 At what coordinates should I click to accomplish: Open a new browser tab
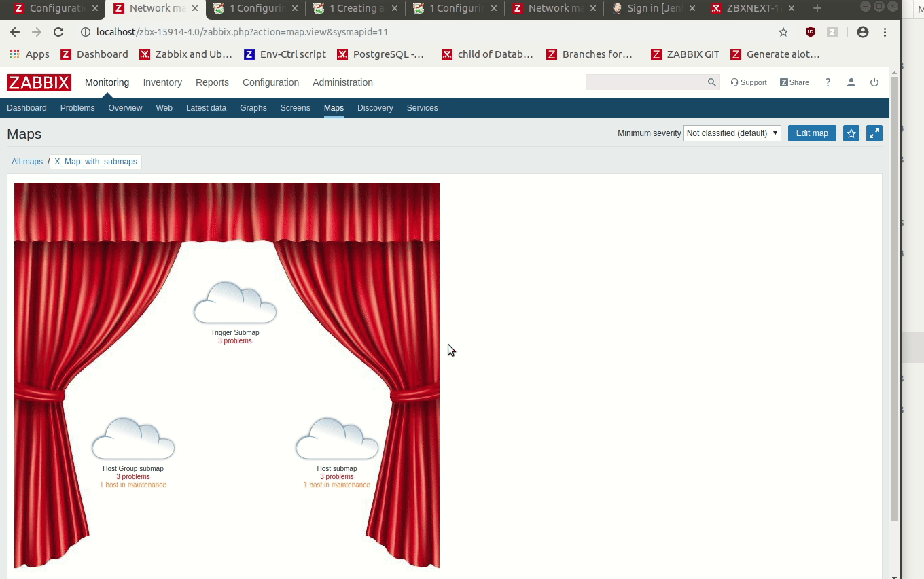tap(817, 8)
